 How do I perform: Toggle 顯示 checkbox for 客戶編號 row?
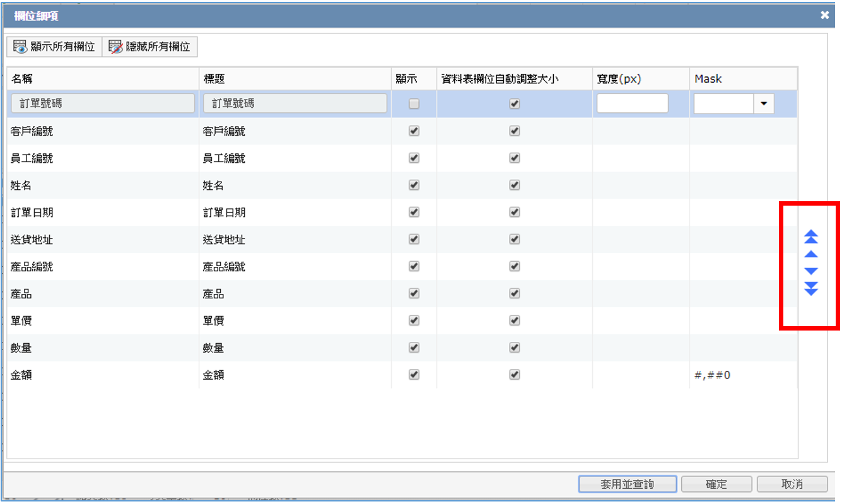pos(414,131)
